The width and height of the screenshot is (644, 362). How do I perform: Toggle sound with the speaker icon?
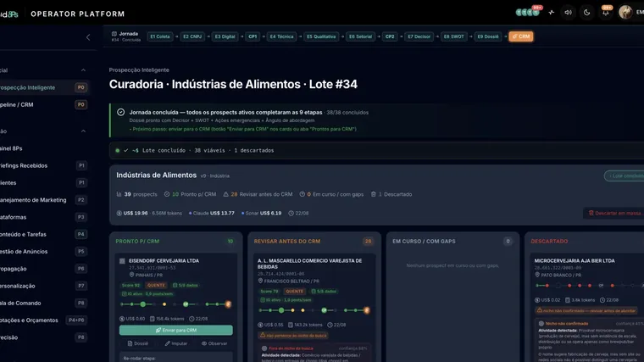[x=568, y=13]
